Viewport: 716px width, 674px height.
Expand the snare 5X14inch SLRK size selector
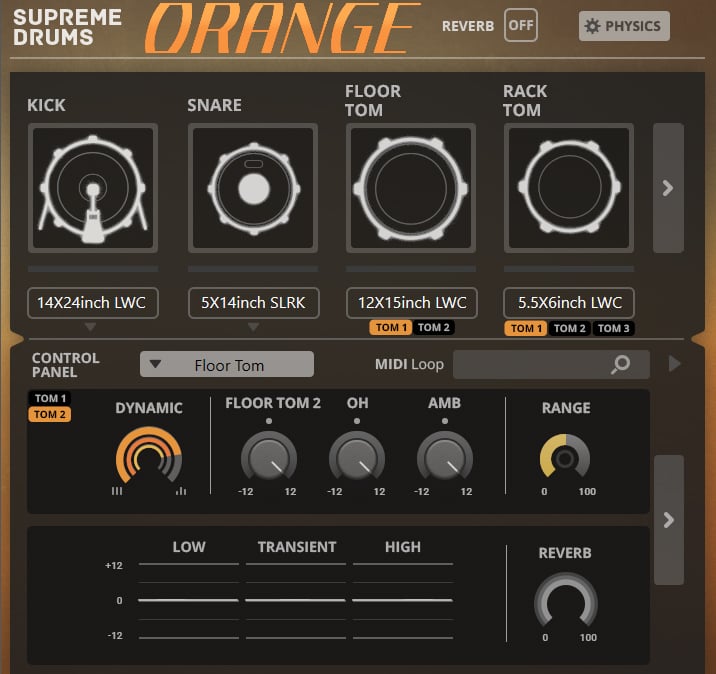click(x=253, y=303)
